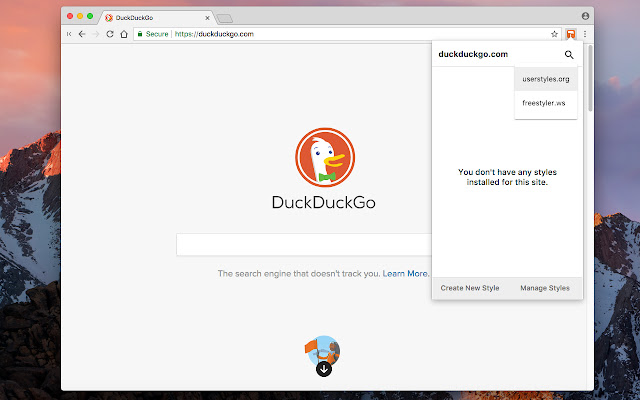Choose userstyles.org from the search menu

[546, 79]
